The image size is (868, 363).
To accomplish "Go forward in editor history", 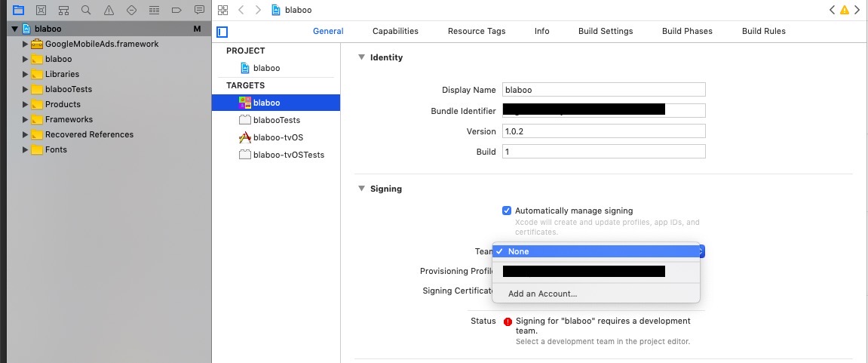I will [x=258, y=10].
